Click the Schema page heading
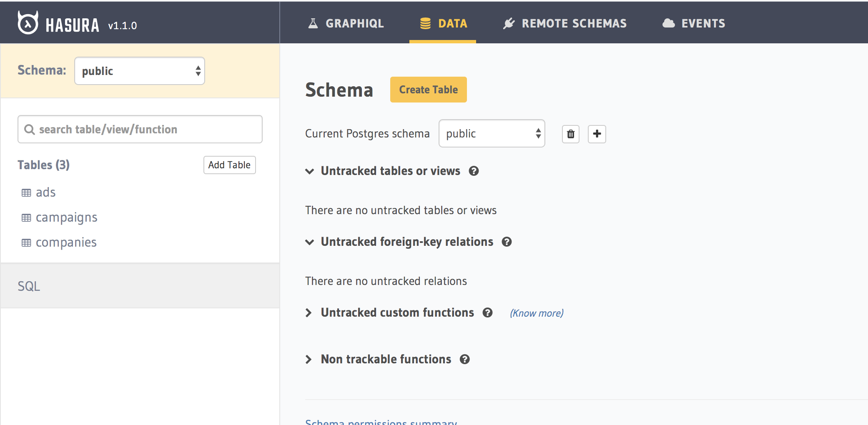The height and width of the screenshot is (425, 868). tap(339, 90)
